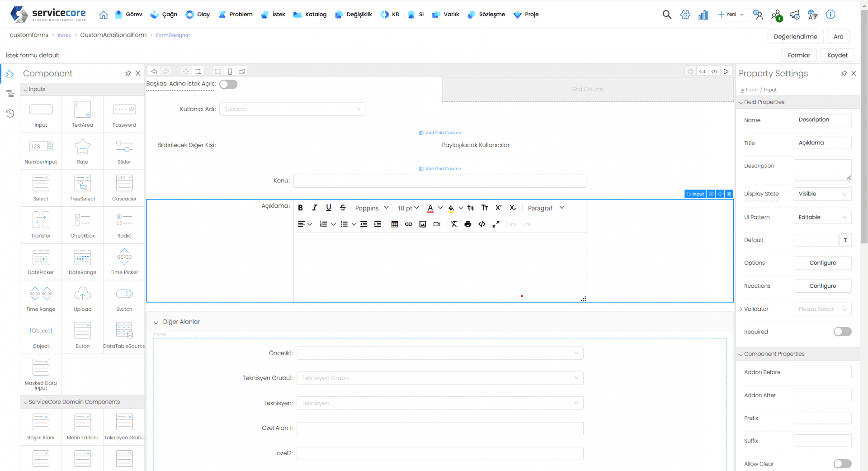Click Configure button for Options
868x471 pixels.
(x=822, y=263)
